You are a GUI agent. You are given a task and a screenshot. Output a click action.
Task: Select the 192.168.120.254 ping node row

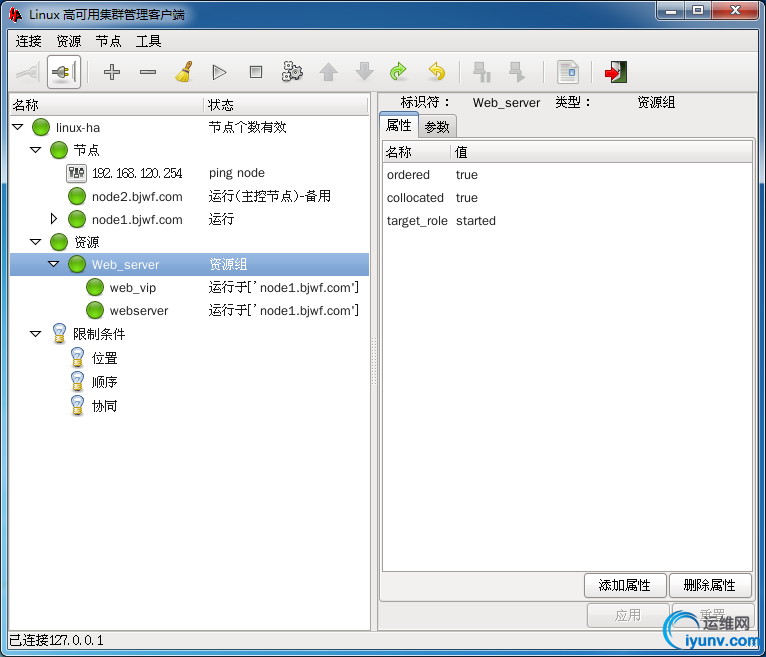(190, 173)
